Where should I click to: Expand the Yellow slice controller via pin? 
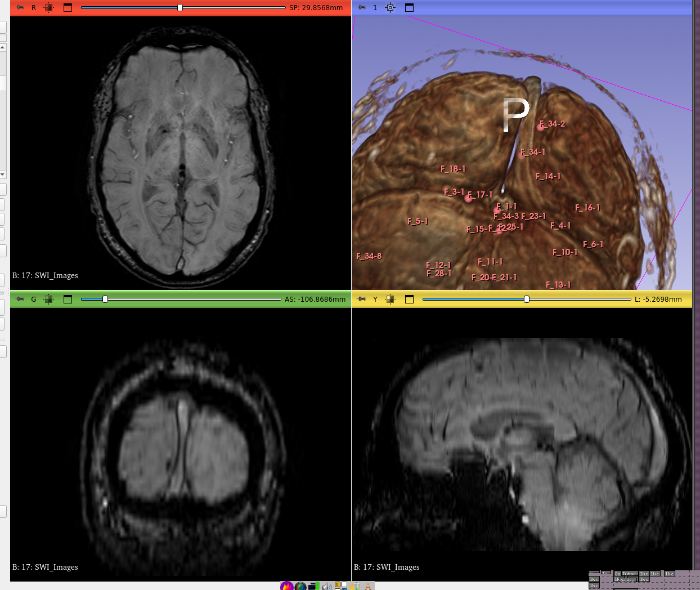point(362,300)
